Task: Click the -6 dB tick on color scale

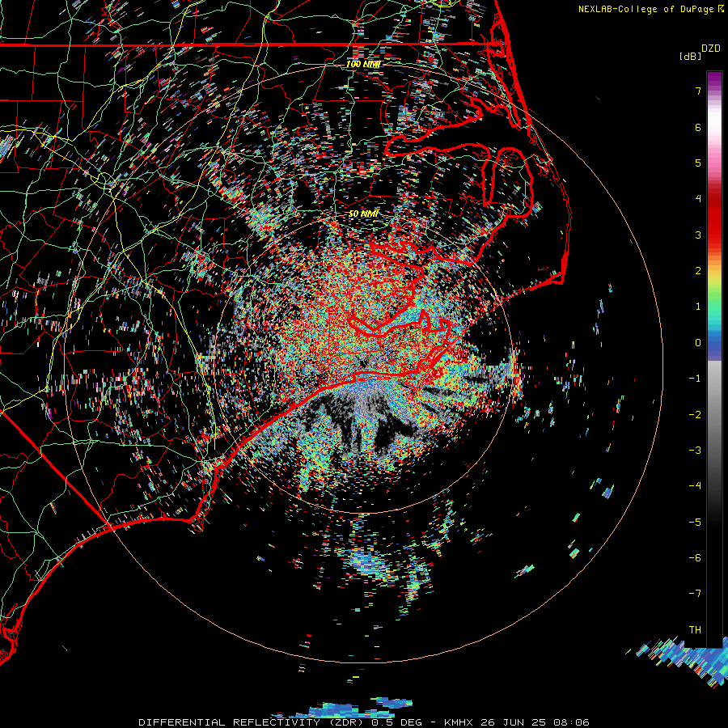Action: tap(695, 557)
